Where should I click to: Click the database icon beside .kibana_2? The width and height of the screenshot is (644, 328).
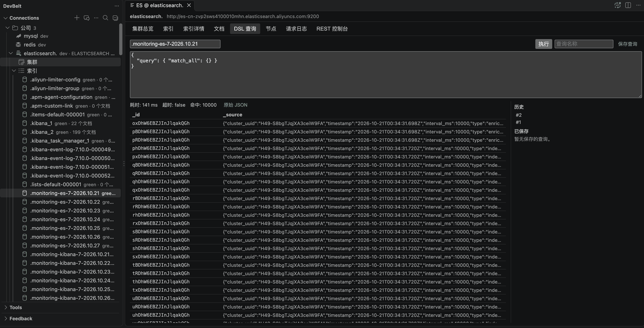click(25, 132)
